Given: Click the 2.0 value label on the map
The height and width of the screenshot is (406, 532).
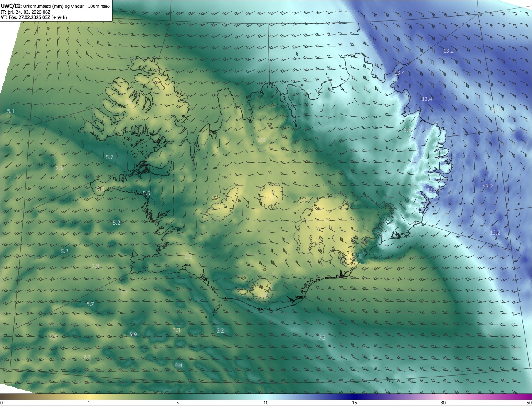Looking at the screenshot, I should coord(261,140).
